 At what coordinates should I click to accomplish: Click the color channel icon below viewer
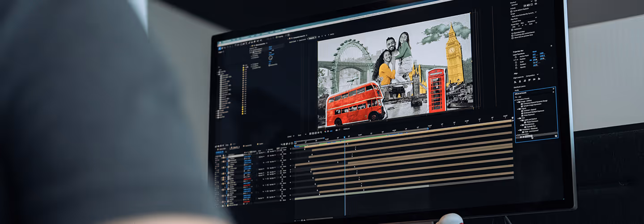pyautogui.click(x=325, y=132)
